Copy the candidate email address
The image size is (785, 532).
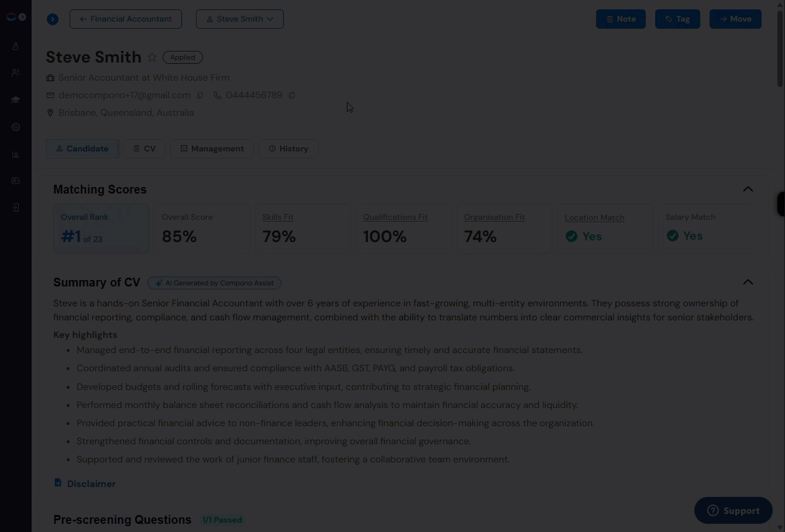(200, 95)
